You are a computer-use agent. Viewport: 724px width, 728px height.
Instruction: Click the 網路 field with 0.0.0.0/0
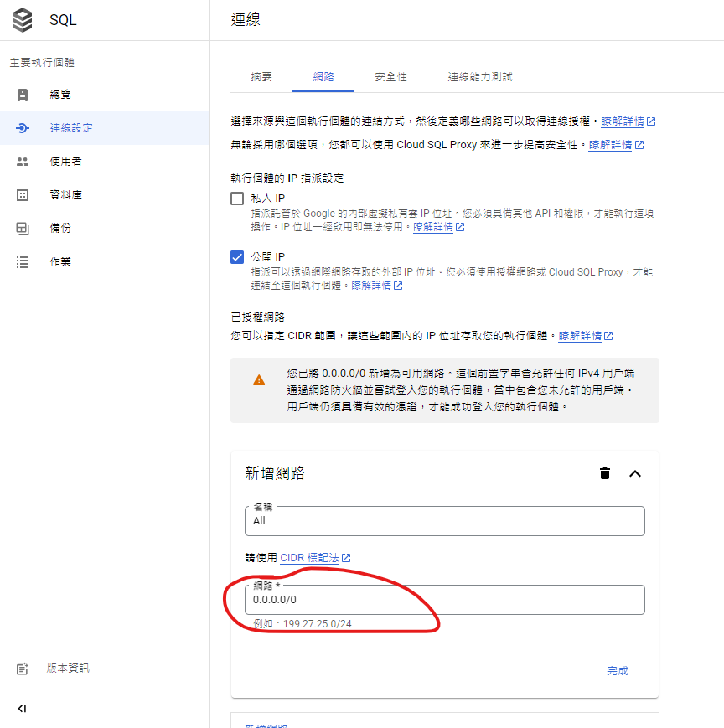tap(448, 600)
